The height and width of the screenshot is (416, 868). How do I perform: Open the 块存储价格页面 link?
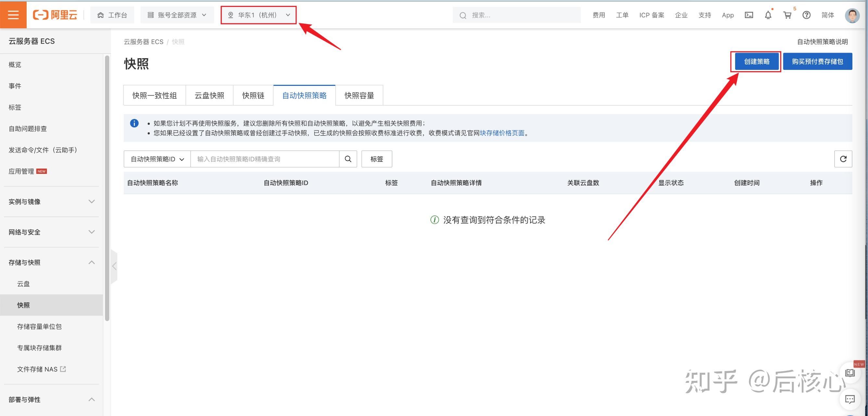tap(502, 133)
